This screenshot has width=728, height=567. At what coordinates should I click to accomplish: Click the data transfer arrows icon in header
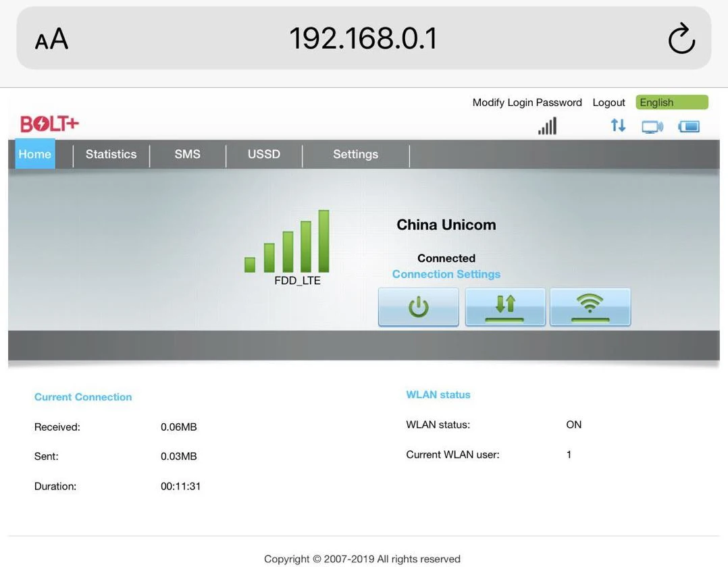tap(618, 126)
